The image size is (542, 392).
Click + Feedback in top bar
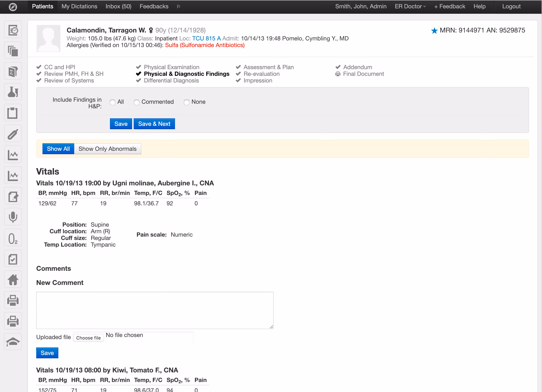click(x=450, y=6)
